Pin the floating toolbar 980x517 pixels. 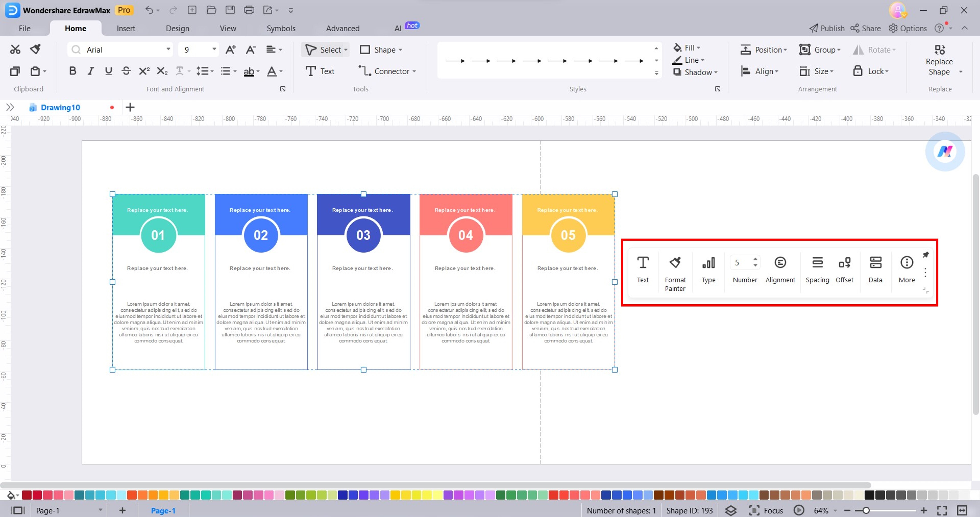tap(926, 255)
